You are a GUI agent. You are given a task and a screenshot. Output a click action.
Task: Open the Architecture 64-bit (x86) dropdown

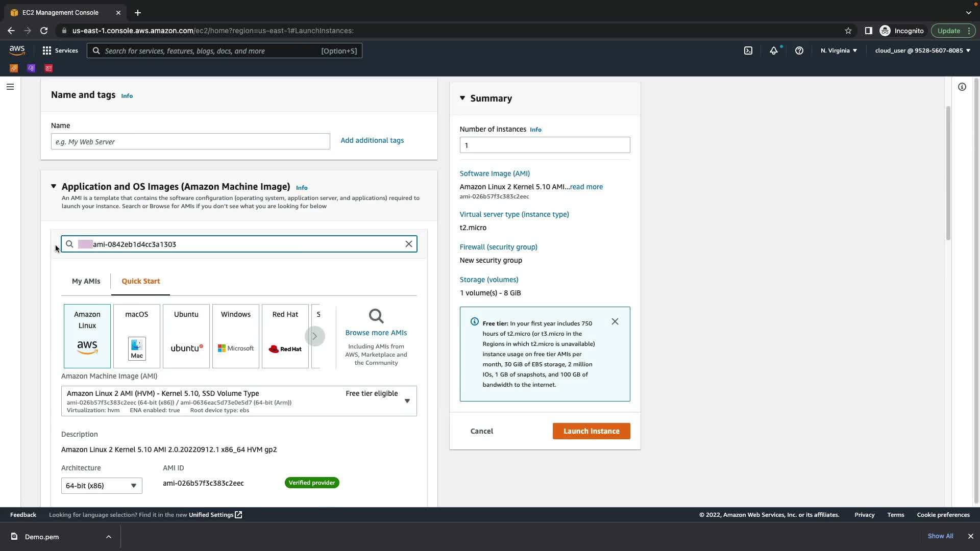tap(102, 485)
